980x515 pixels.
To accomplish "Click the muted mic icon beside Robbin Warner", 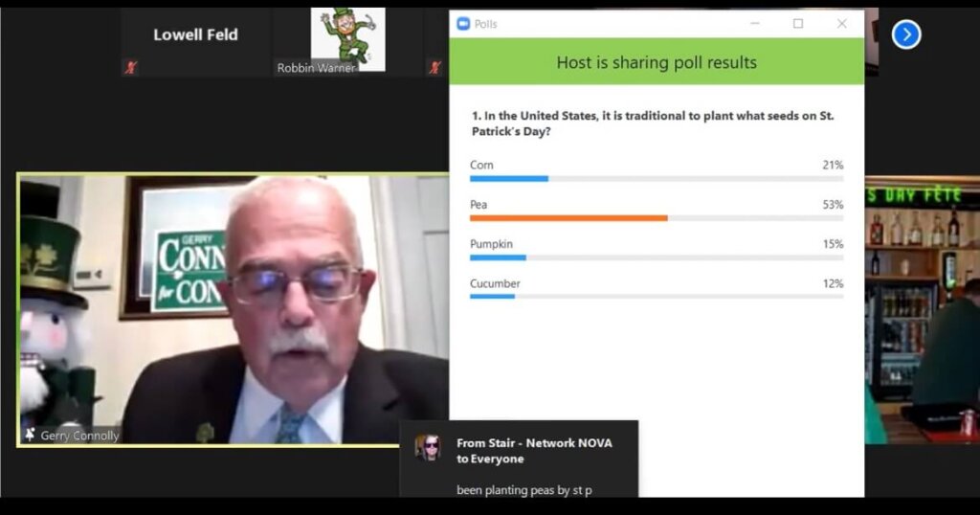I will click(x=435, y=67).
